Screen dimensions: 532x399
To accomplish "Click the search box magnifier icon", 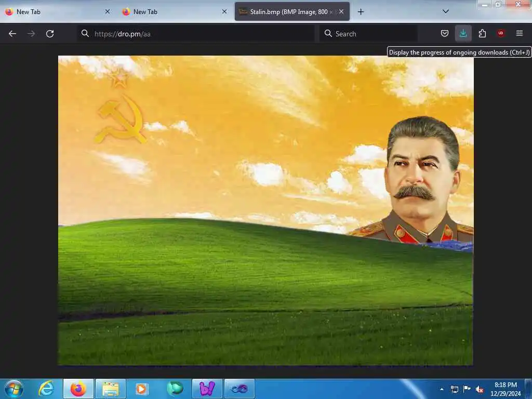I will pyautogui.click(x=328, y=33).
